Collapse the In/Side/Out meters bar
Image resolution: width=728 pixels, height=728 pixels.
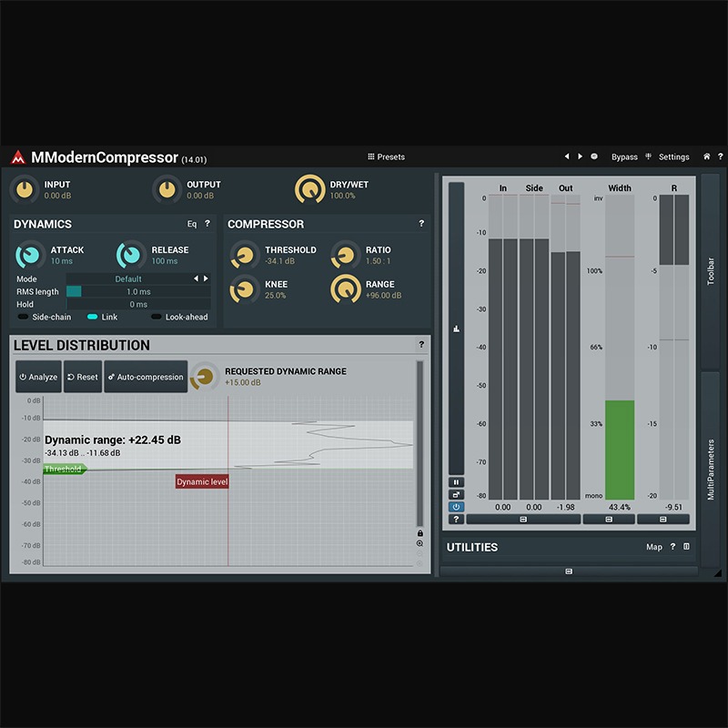click(523, 520)
